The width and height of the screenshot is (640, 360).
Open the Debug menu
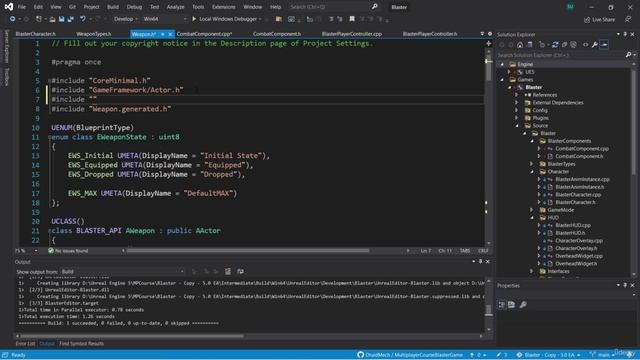(x=134, y=7)
